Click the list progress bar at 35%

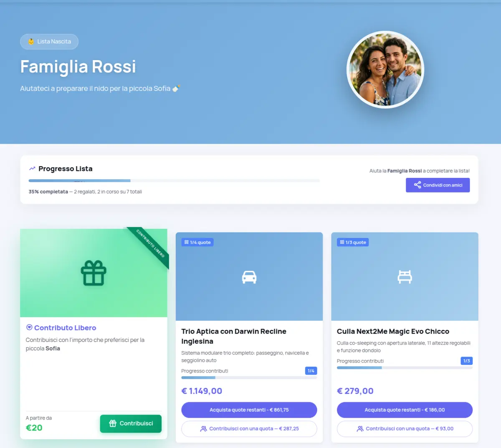click(x=174, y=181)
